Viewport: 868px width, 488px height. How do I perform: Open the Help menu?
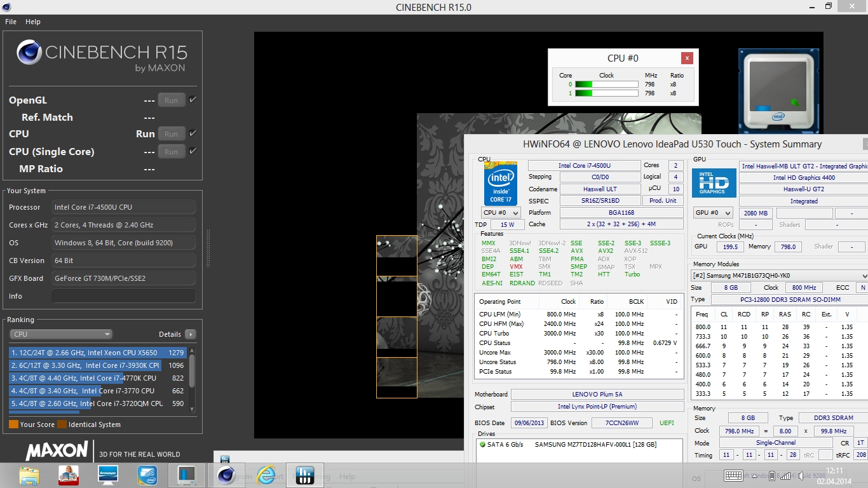pyautogui.click(x=33, y=22)
